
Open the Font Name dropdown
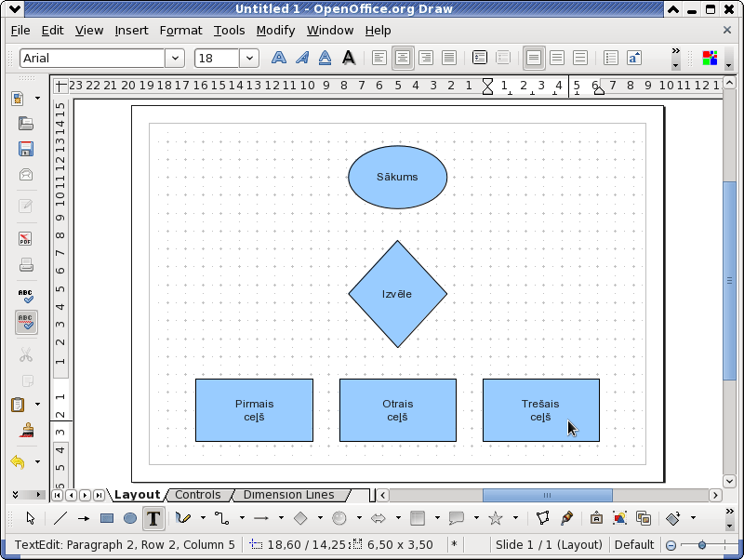tap(175, 59)
